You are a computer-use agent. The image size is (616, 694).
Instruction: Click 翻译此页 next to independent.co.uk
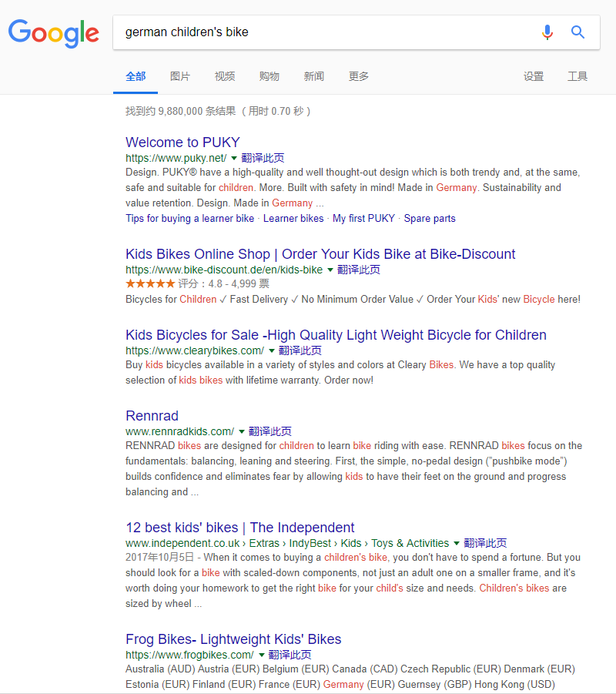pyautogui.click(x=485, y=543)
